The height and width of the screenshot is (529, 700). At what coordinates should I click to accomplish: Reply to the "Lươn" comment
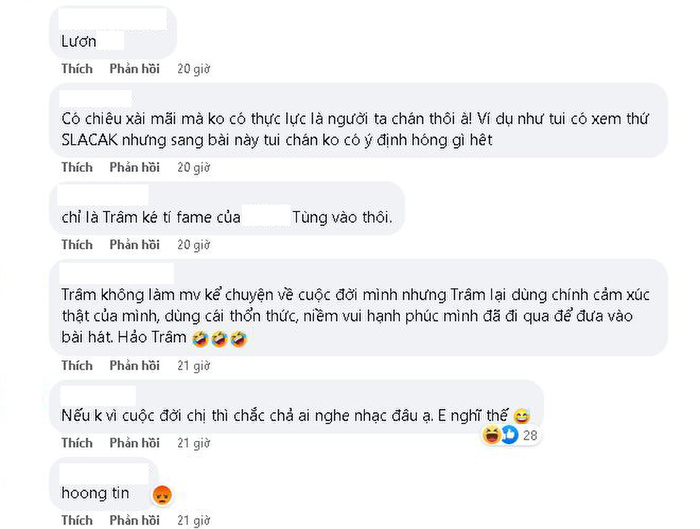click(x=135, y=69)
